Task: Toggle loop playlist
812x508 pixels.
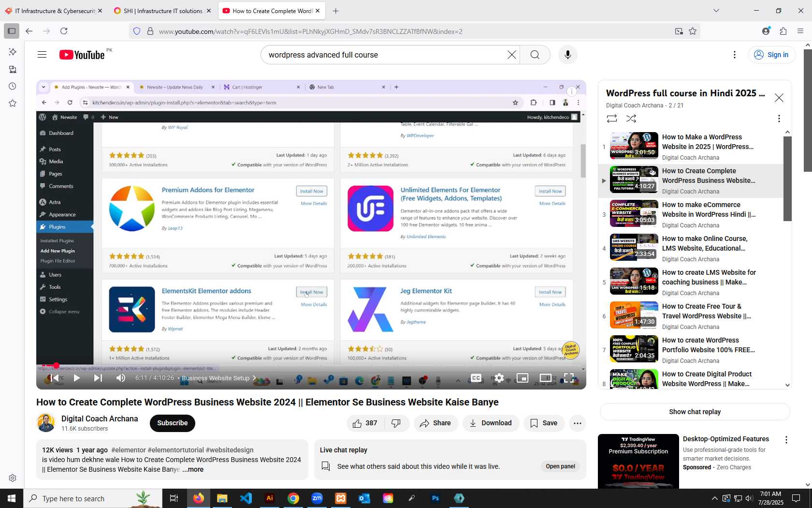Action: 612,119
